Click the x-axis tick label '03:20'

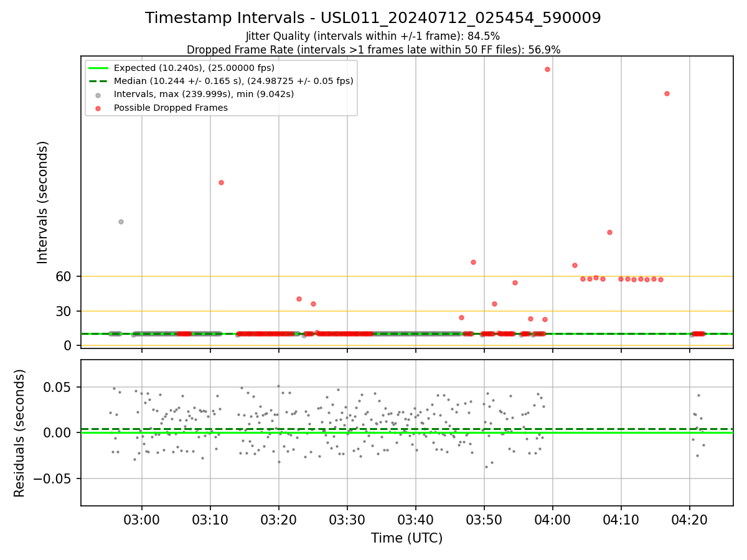[x=279, y=519]
